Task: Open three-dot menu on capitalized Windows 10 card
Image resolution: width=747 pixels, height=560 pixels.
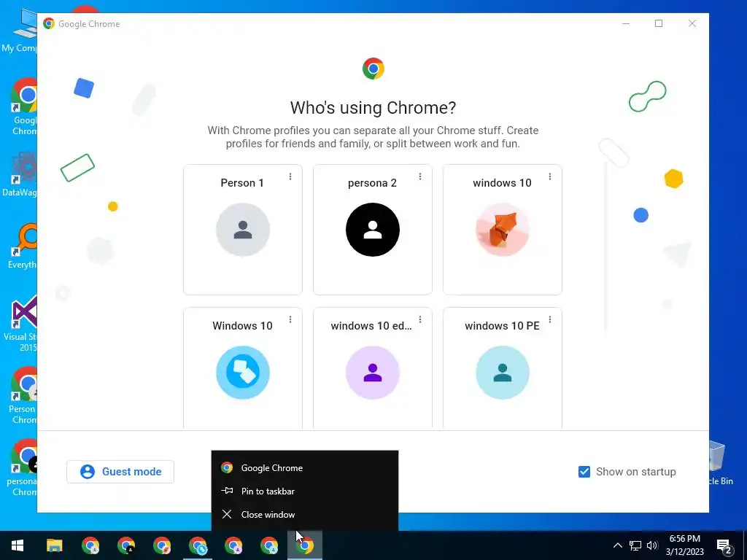Action: pyautogui.click(x=290, y=319)
